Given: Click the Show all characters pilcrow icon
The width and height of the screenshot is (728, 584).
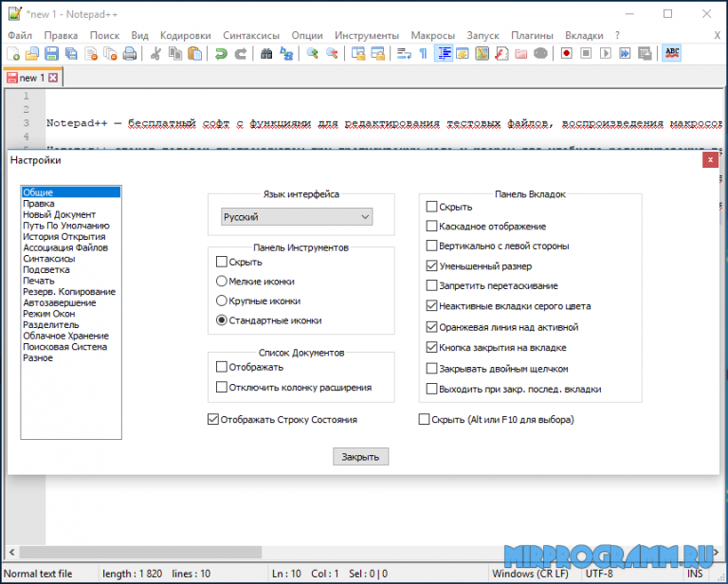Looking at the screenshot, I should click(x=423, y=54).
